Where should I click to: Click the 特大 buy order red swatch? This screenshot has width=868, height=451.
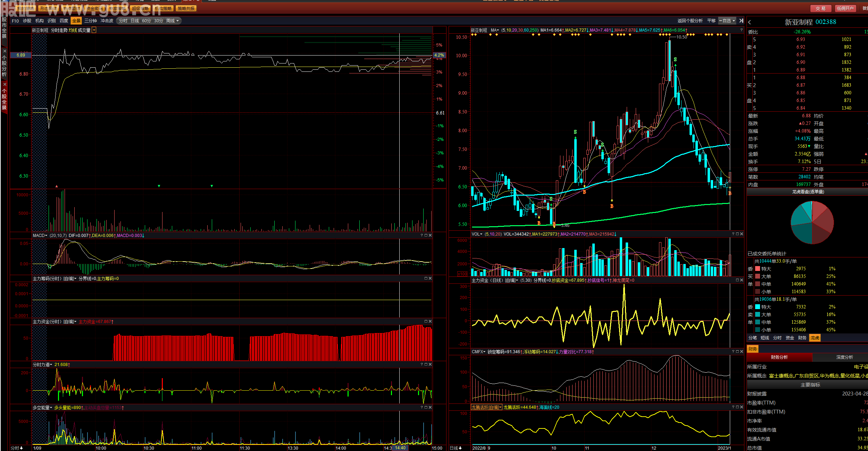758,269
